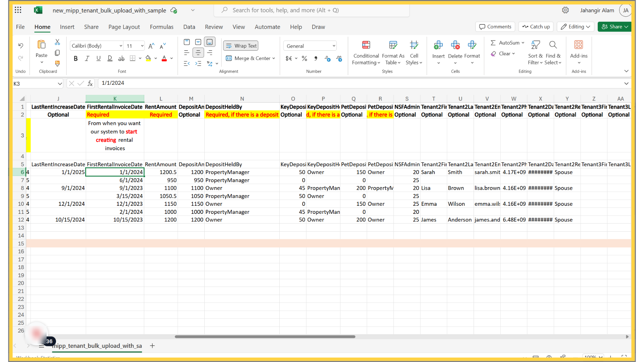Image resolution: width=644 pixels, height=362 pixels.
Task: Open the Fill Color yellow swatch
Action: (x=148, y=58)
